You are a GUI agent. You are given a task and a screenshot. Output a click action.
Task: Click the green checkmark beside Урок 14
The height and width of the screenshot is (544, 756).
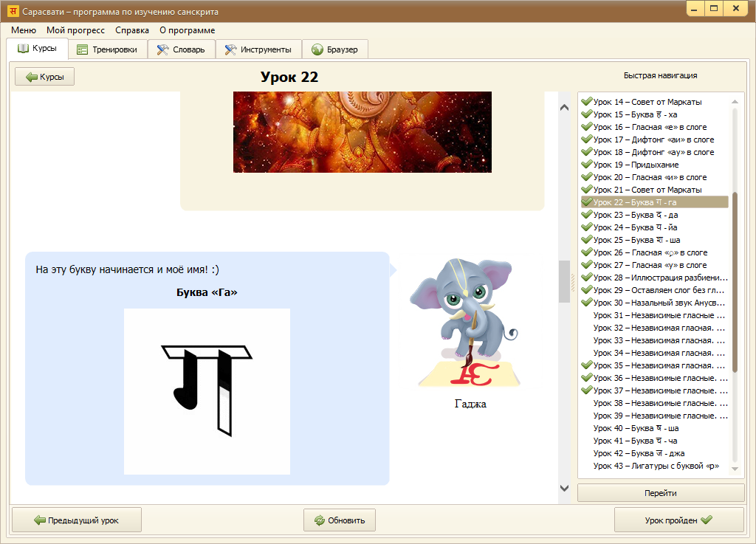point(586,102)
